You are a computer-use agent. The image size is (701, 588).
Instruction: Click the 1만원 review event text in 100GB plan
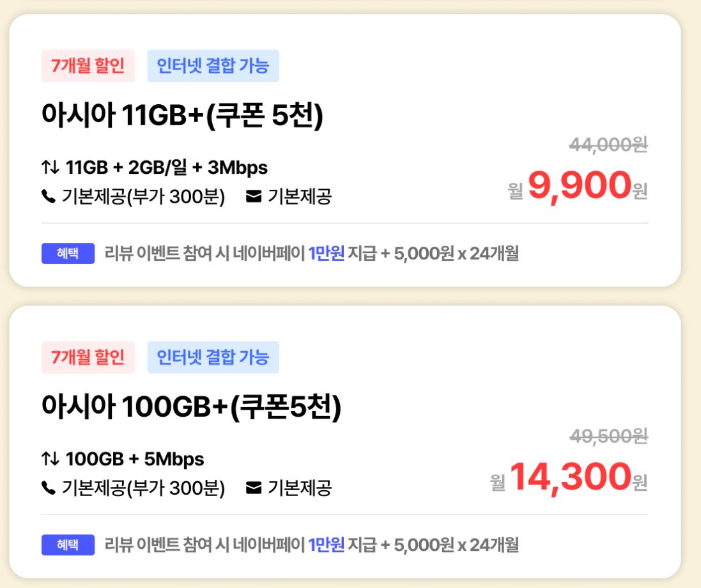point(326,545)
